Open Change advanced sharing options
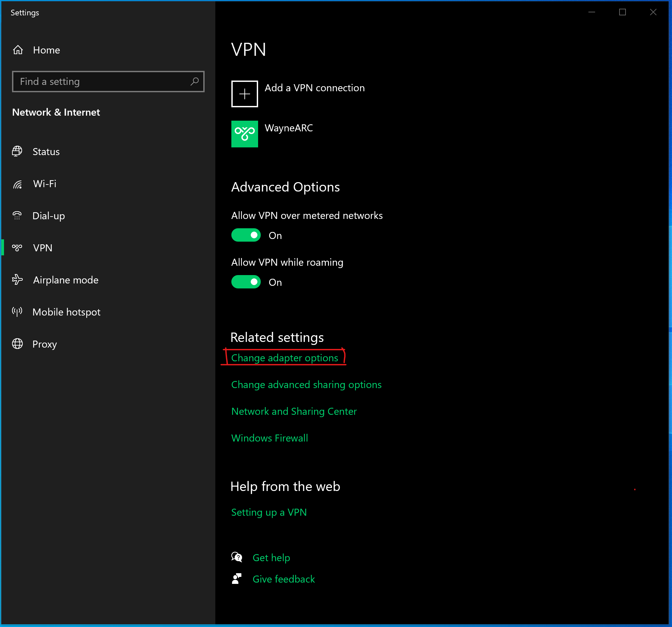This screenshot has width=672, height=627. point(306,385)
